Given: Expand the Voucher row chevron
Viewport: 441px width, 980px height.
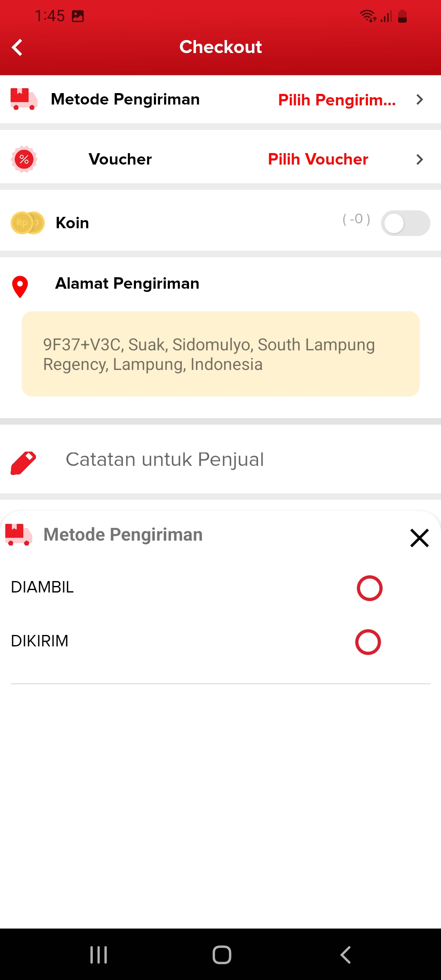Looking at the screenshot, I should click(x=419, y=159).
